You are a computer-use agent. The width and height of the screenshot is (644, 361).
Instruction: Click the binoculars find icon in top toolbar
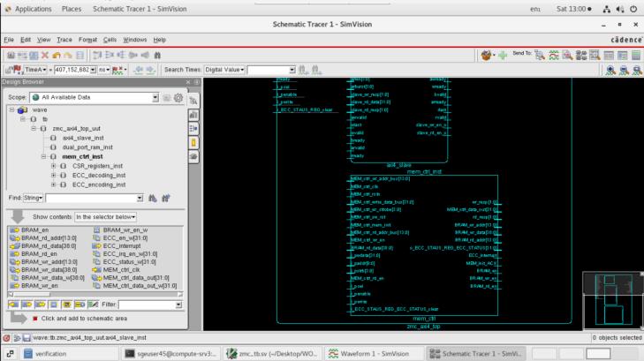(157, 55)
